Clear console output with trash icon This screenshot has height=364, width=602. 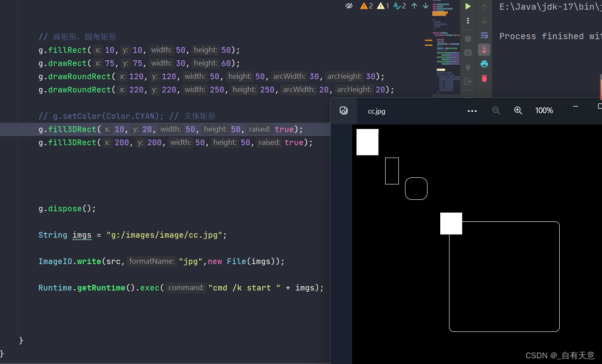click(x=484, y=78)
